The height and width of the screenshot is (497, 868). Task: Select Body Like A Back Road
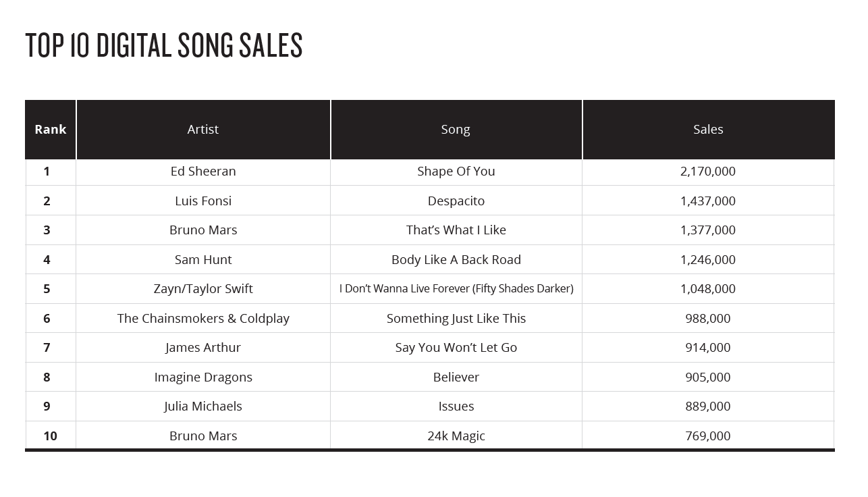point(456,260)
